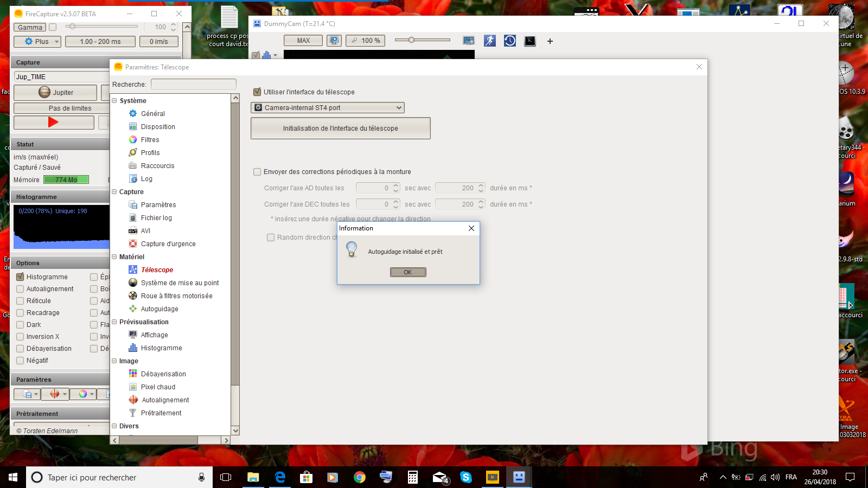Enable Envoyer des corrections périodiques checkbox
This screenshot has height=488, width=868.
[x=257, y=172]
